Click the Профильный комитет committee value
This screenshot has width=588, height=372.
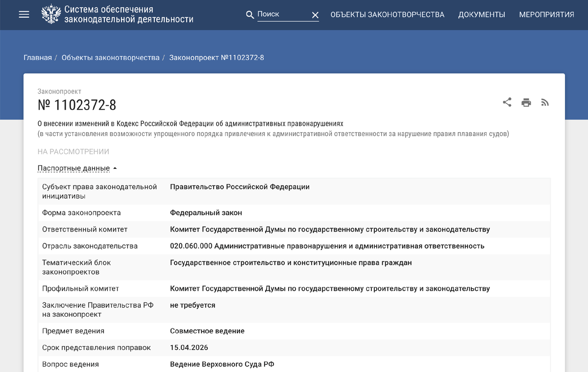click(x=330, y=289)
